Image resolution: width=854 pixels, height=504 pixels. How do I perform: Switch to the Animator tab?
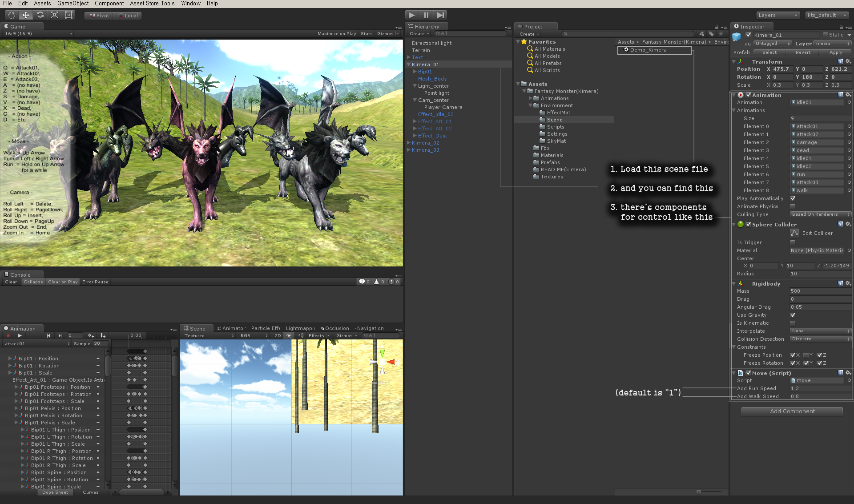tap(231, 328)
